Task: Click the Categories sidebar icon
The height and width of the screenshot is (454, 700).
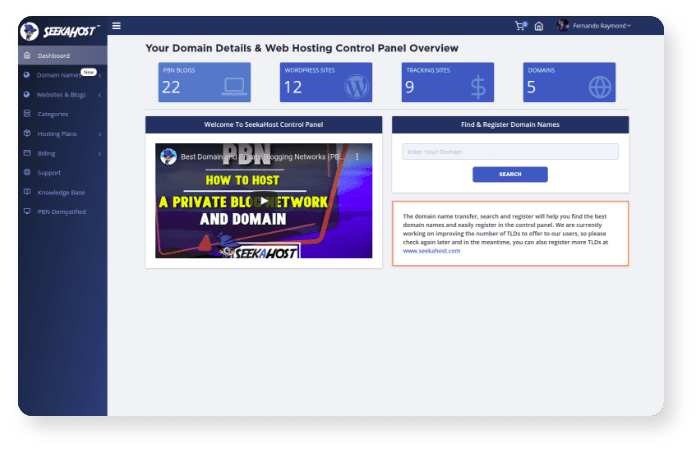Action: (27, 114)
